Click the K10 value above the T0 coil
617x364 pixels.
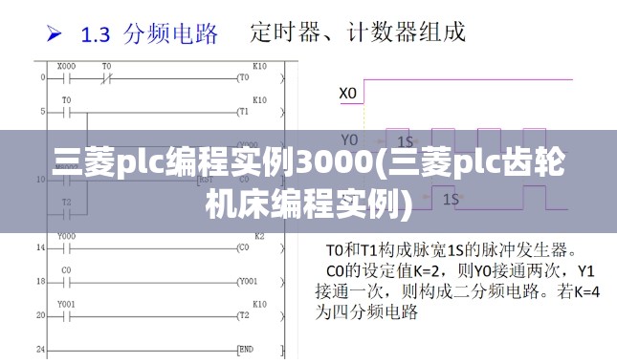tap(259, 67)
